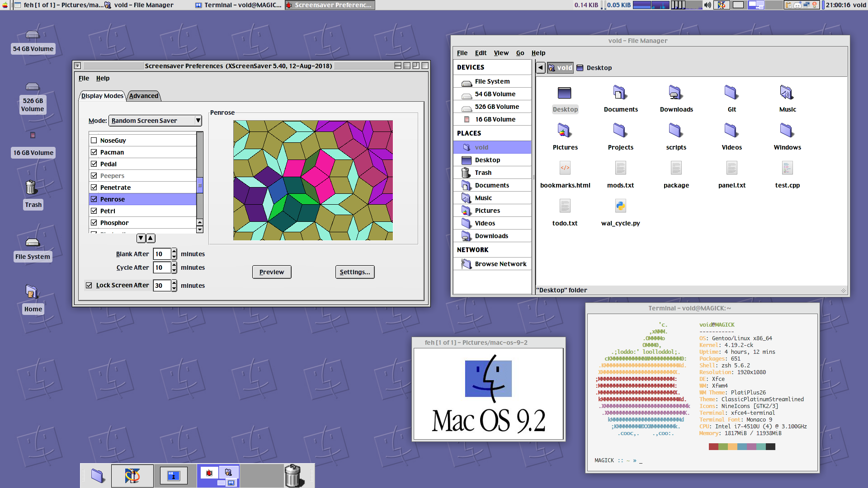The height and width of the screenshot is (488, 868).
Task: Open wal_cycle.py in the Desktop folder
Action: coord(620,206)
